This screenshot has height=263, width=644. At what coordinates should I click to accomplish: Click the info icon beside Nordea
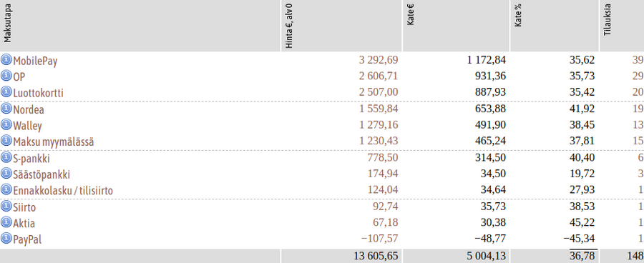[x=6, y=109]
